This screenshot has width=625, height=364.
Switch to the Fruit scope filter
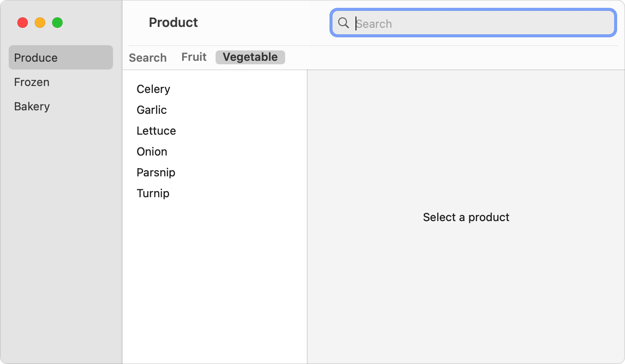pos(194,57)
